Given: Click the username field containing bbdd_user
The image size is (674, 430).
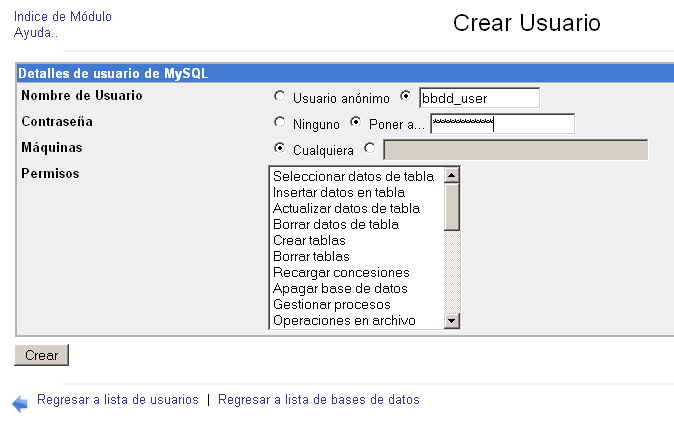Looking at the screenshot, I should (x=479, y=98).
